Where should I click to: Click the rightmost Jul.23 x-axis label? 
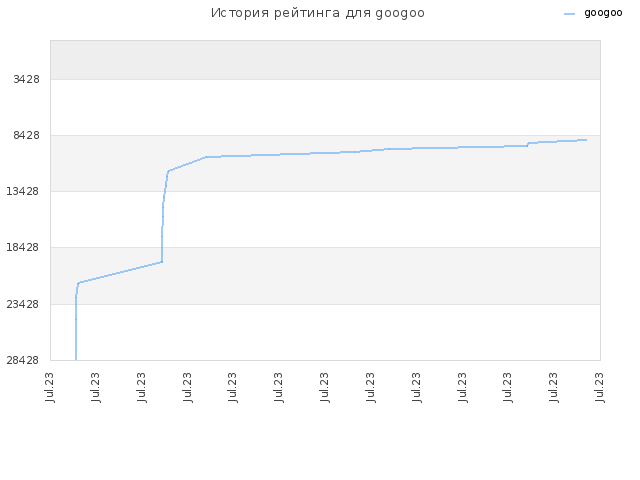(600, 387)
